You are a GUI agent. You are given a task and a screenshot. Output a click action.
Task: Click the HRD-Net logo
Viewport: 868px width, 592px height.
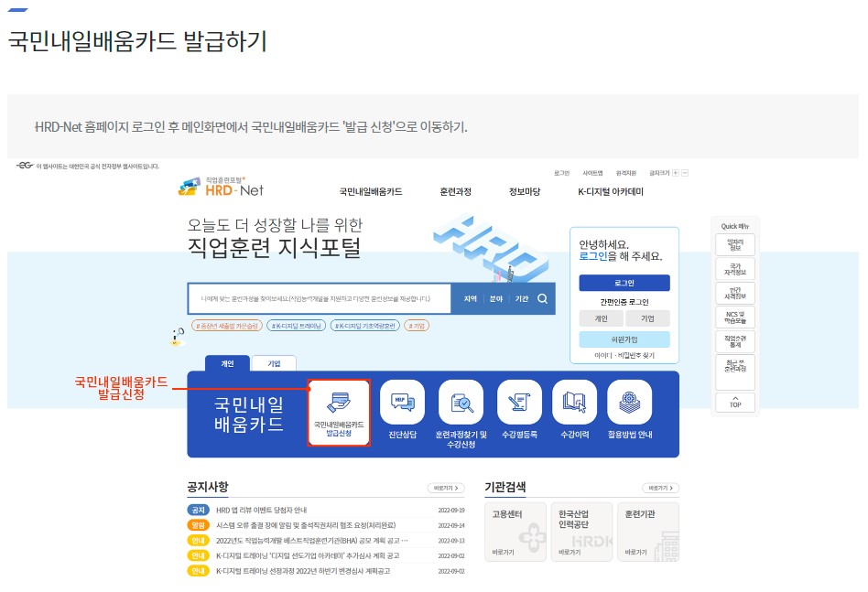click(x=221, y=187)
